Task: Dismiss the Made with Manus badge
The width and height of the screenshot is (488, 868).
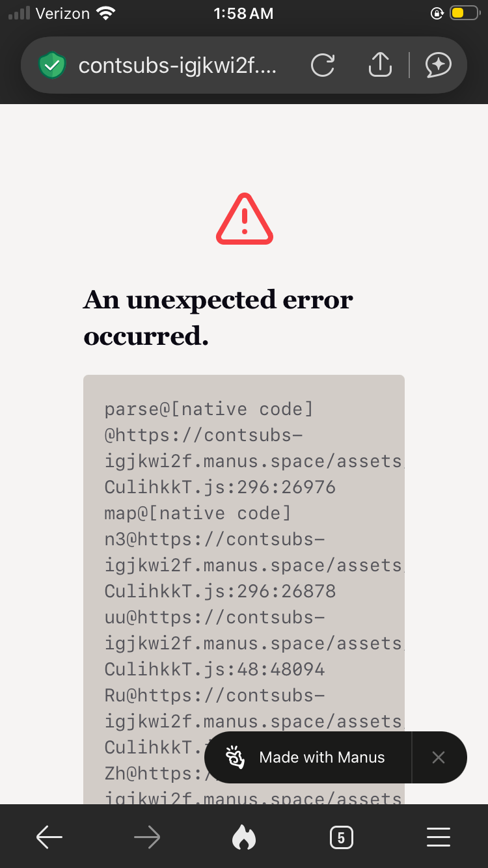Action: coord(439,757)
